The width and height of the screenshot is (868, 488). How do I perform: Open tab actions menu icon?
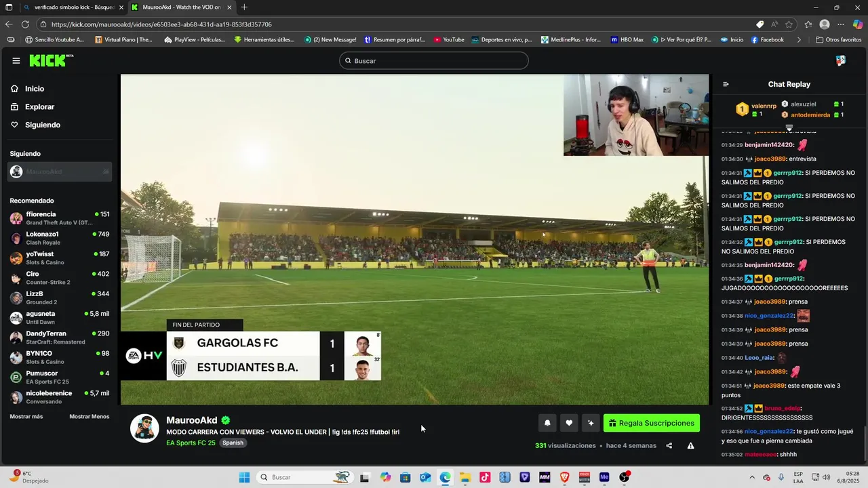point(9,7)
